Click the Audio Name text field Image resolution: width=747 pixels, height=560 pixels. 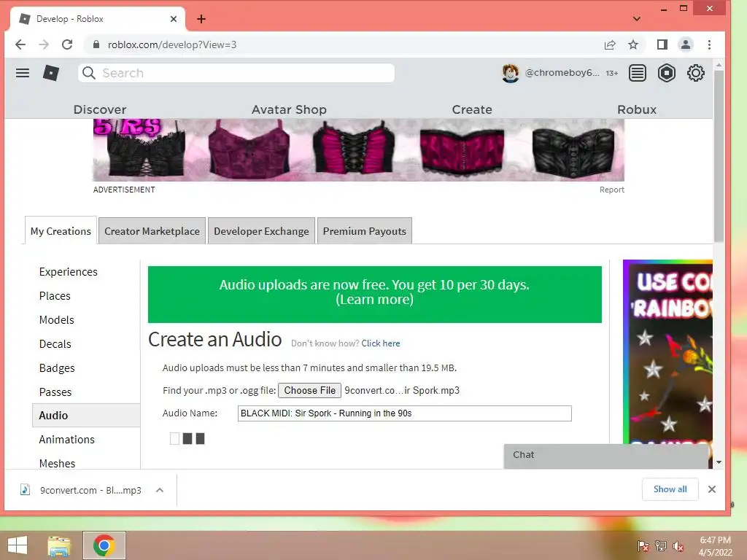[404, 413]
